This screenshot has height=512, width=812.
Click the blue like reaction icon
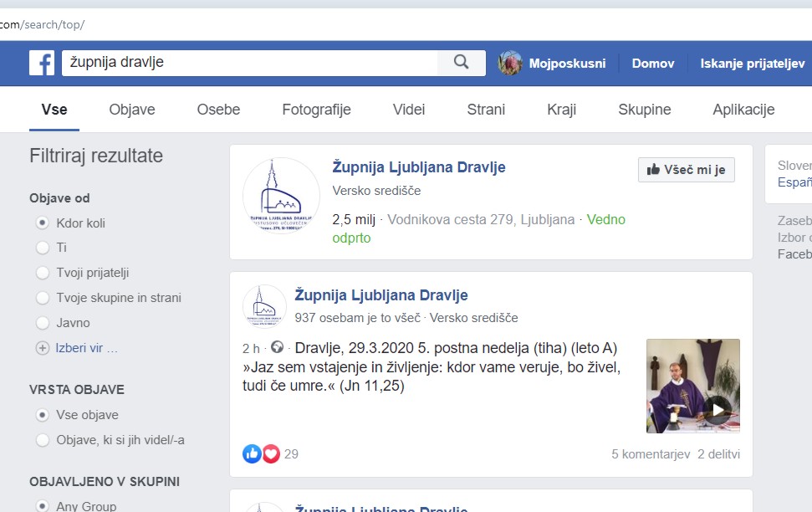[x=252, y=453]
